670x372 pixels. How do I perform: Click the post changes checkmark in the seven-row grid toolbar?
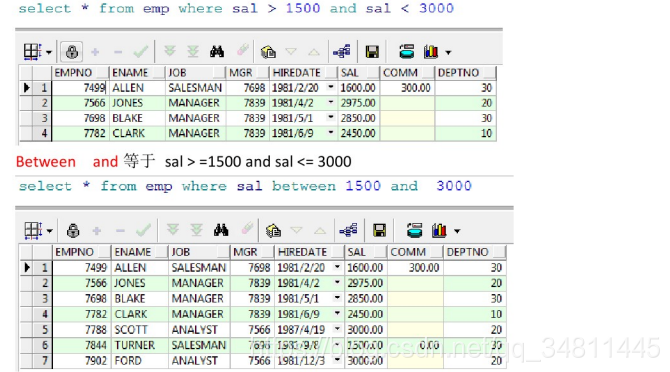(144, 231)
